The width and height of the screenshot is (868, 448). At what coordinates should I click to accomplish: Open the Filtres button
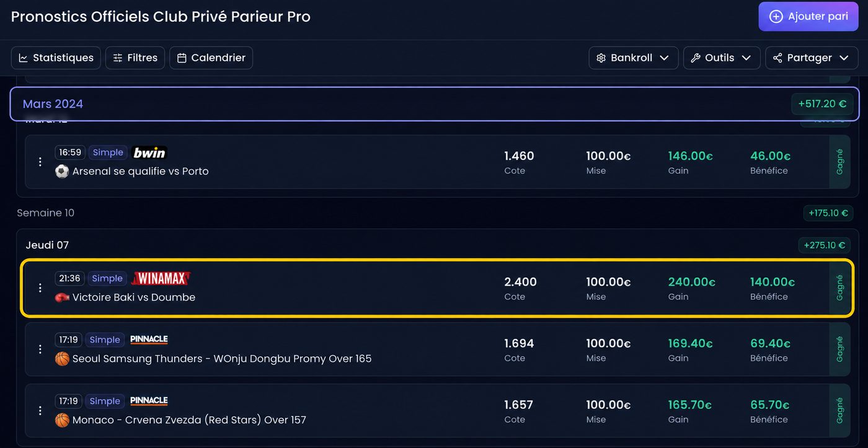[135, 58]
